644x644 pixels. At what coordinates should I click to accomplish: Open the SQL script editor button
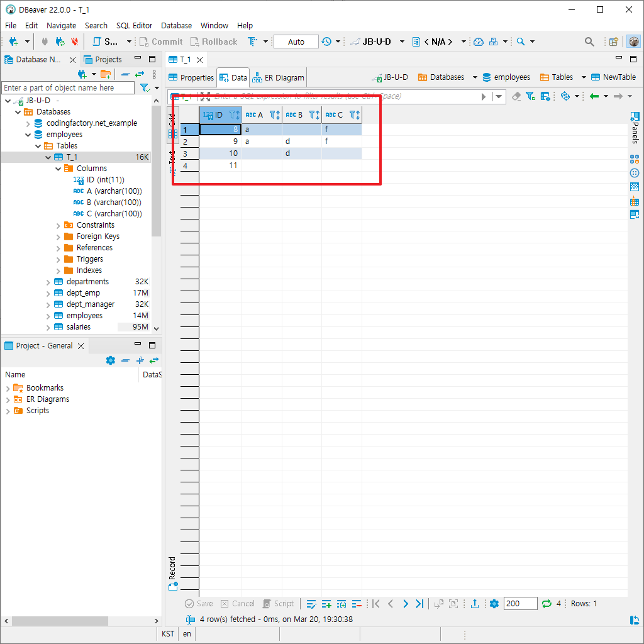(x=106, y=42)
